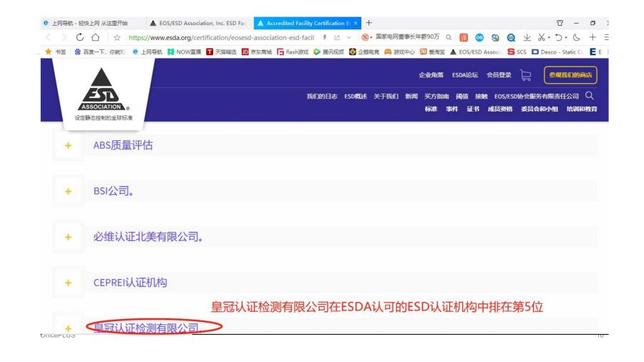Toggle night mode moon icon
Screen dimensions: 644x362
577,37
